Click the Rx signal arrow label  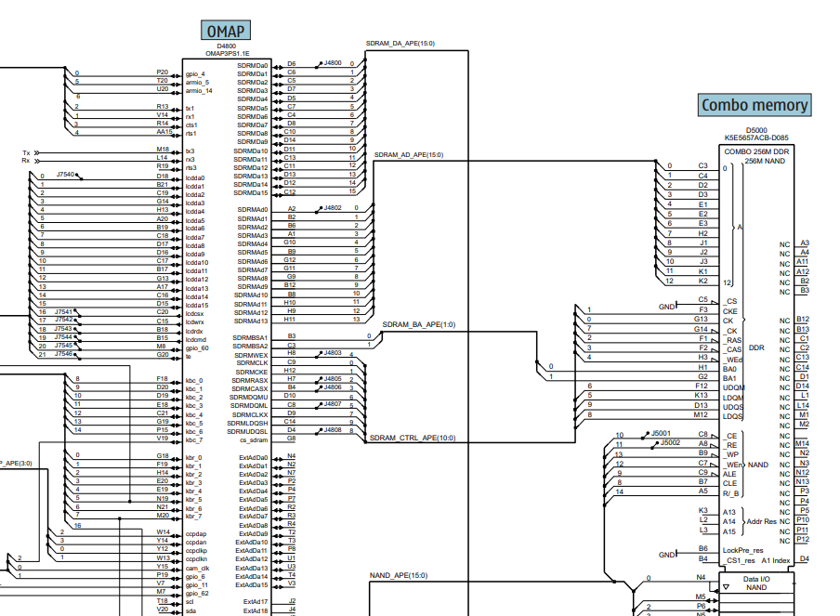tap(26, 161)
